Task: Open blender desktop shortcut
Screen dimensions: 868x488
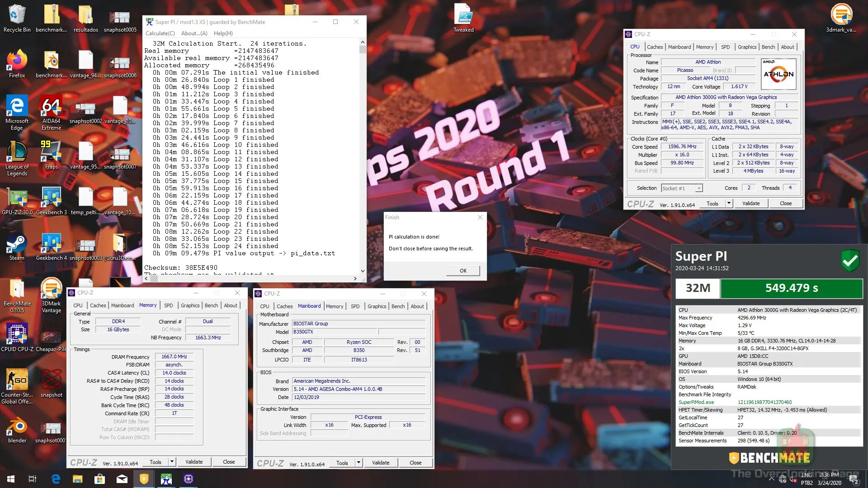Action: (x=17, y=429)
